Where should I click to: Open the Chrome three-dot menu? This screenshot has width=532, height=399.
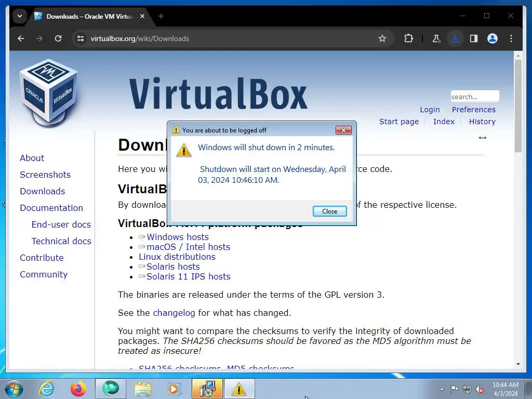pos(511,38)
